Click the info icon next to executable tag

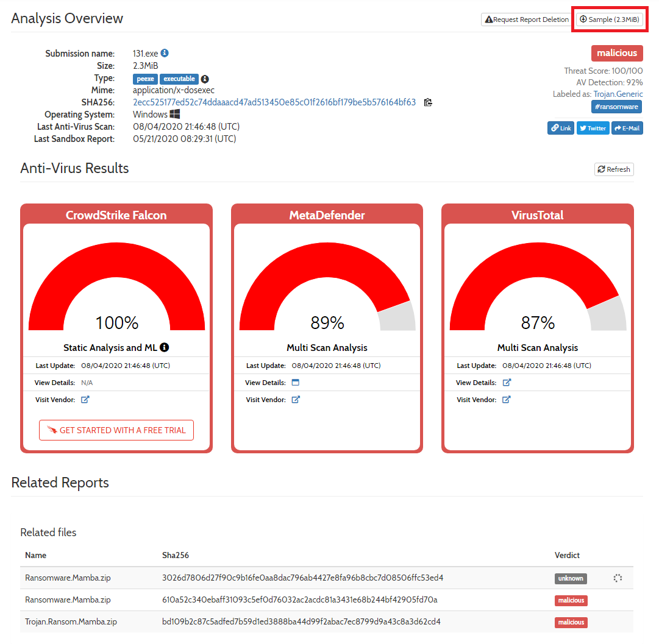tap(205, 79)
